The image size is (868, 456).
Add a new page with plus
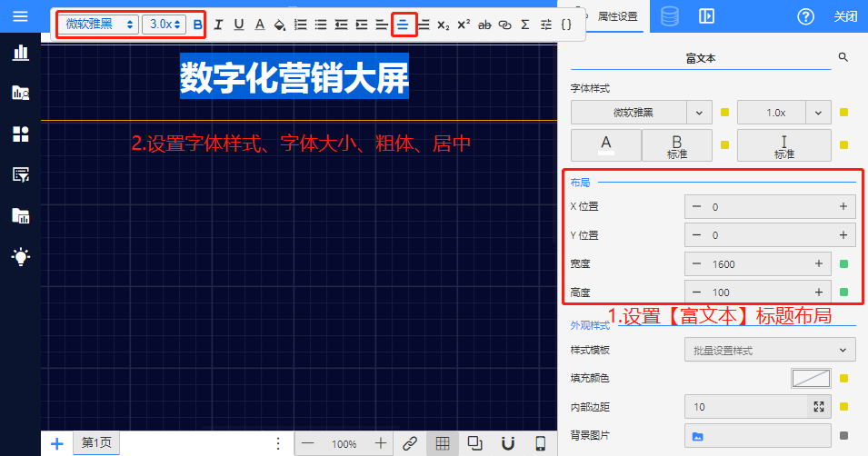pyautogui.click(x=56, y=443)
